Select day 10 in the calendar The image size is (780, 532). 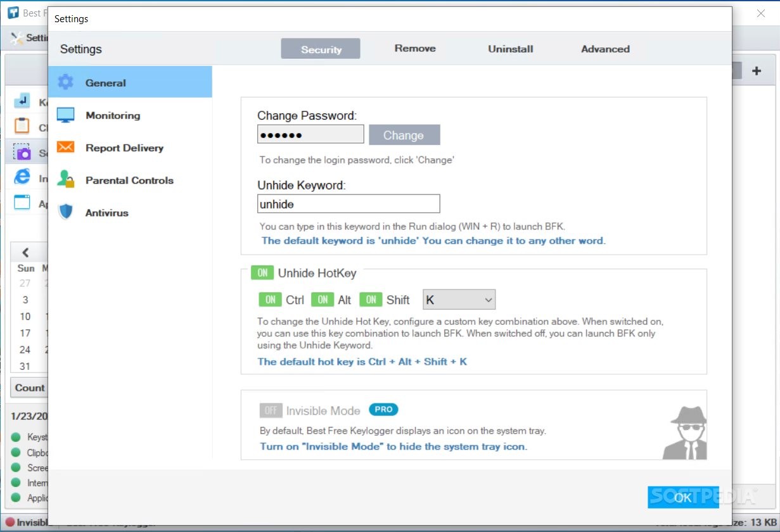point(25,316)
